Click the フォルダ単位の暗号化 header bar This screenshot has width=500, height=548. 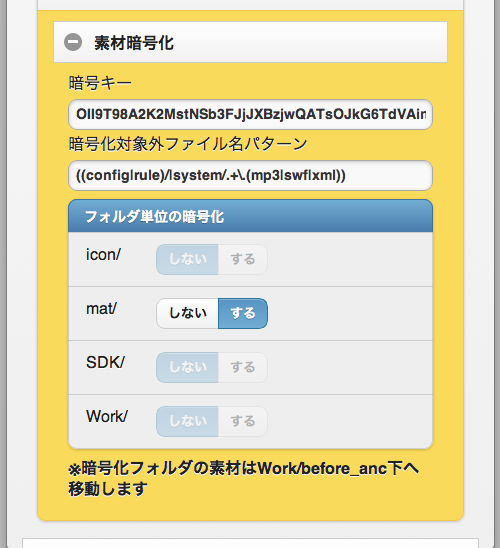pos(250,216)
